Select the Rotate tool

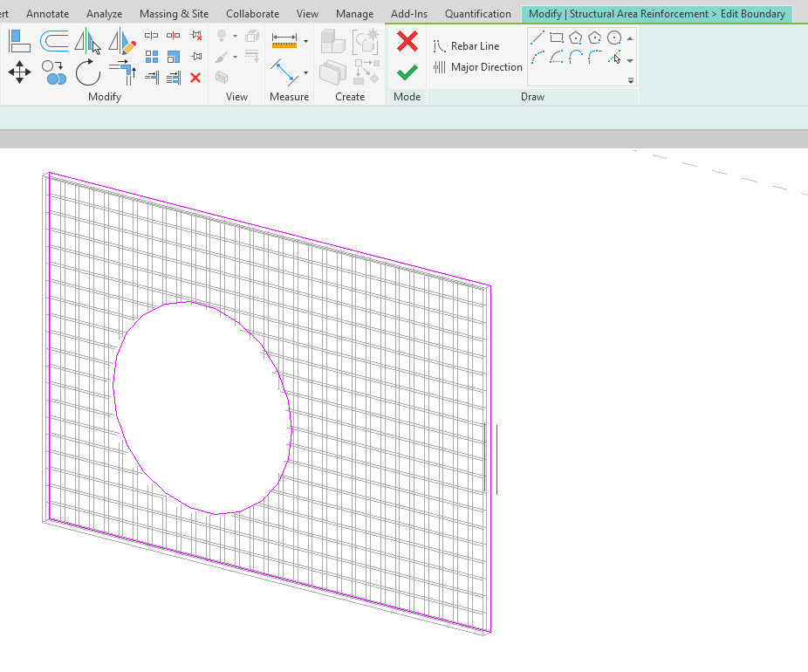click(87, 73)
